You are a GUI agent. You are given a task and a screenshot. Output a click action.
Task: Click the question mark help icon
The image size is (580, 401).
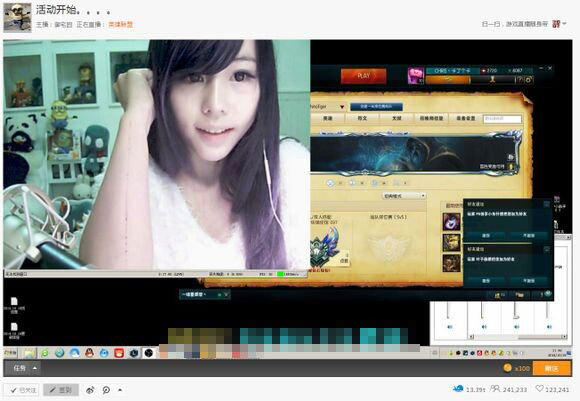click(520, 80)
